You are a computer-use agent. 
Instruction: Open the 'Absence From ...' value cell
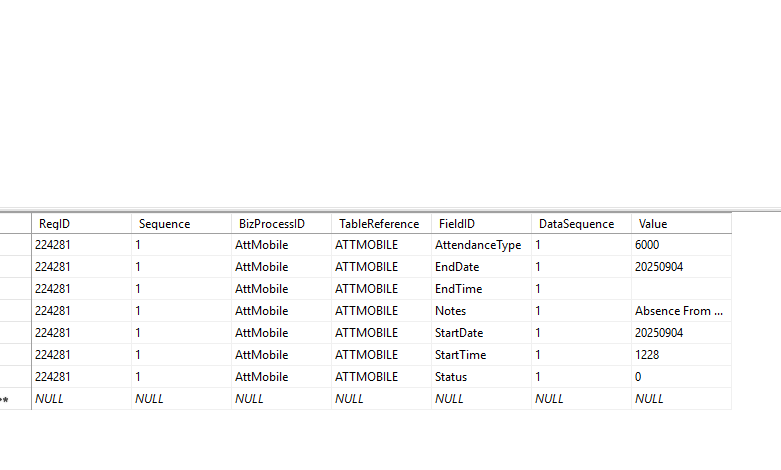point(680,311)
